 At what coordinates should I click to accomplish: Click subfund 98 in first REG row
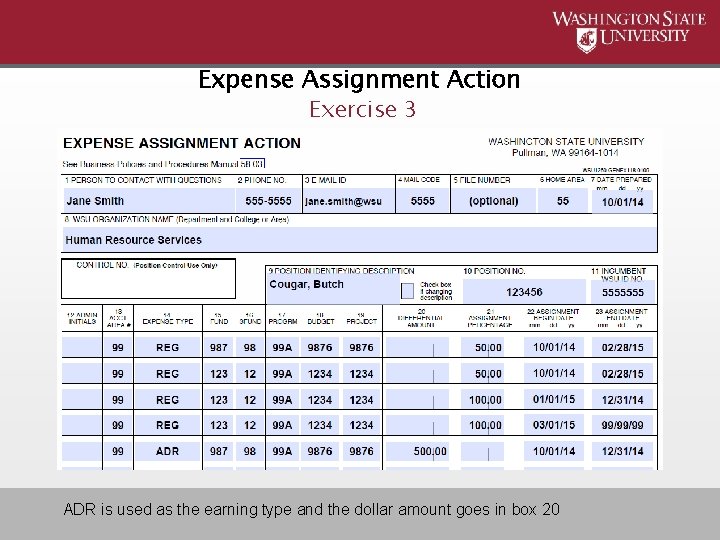click(x=250, y=347)
